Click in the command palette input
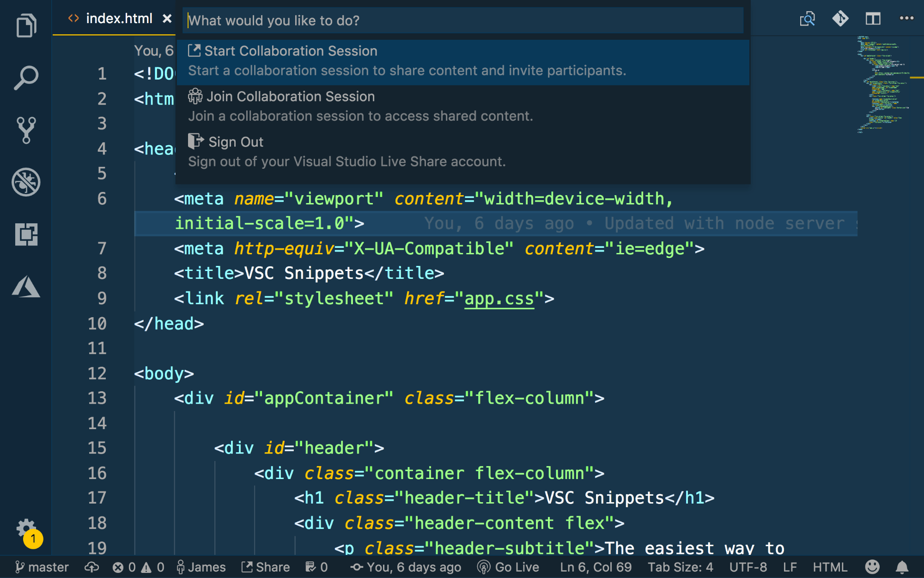The height and width of the screenshot is (578, 924). click(462, 21)
